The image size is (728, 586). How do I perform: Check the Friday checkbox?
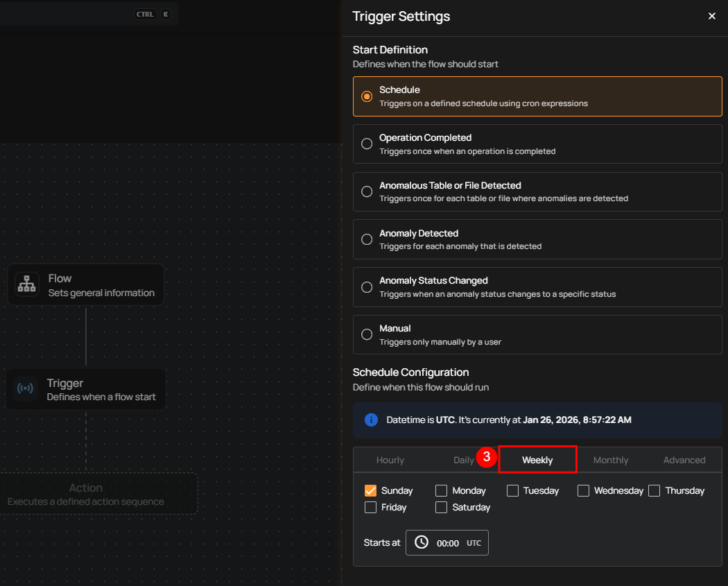[370, 507]
